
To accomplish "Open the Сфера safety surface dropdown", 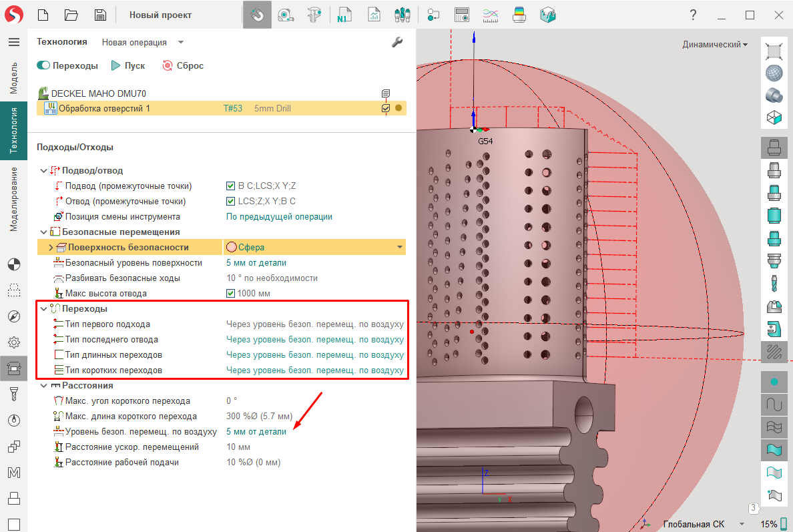I will 400,248.
